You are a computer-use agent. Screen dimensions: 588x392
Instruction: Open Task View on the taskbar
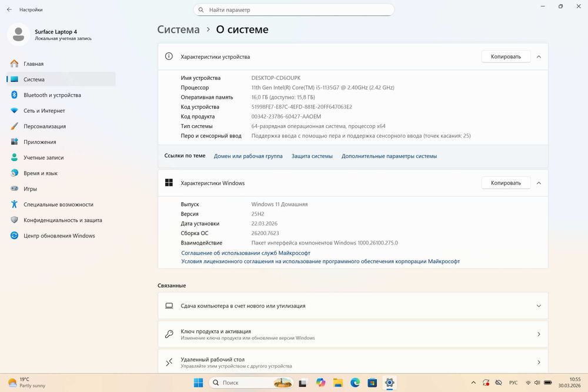click(x=303, y=383)
